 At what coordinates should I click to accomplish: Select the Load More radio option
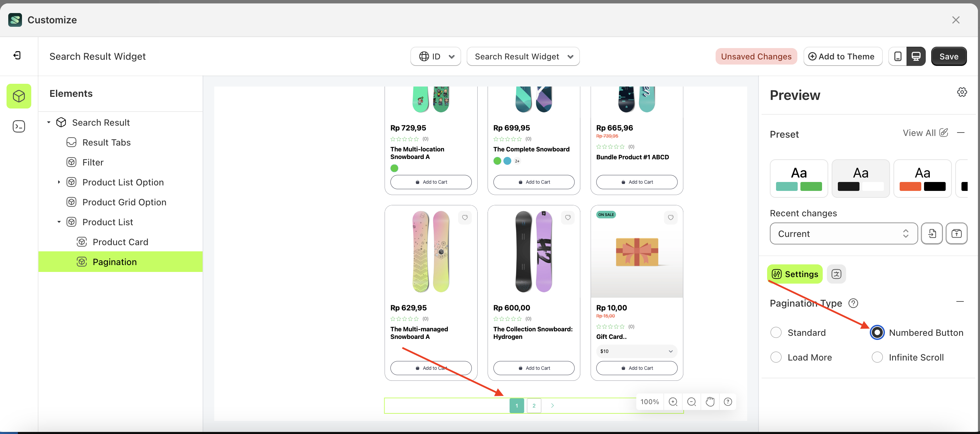(776, 357)
